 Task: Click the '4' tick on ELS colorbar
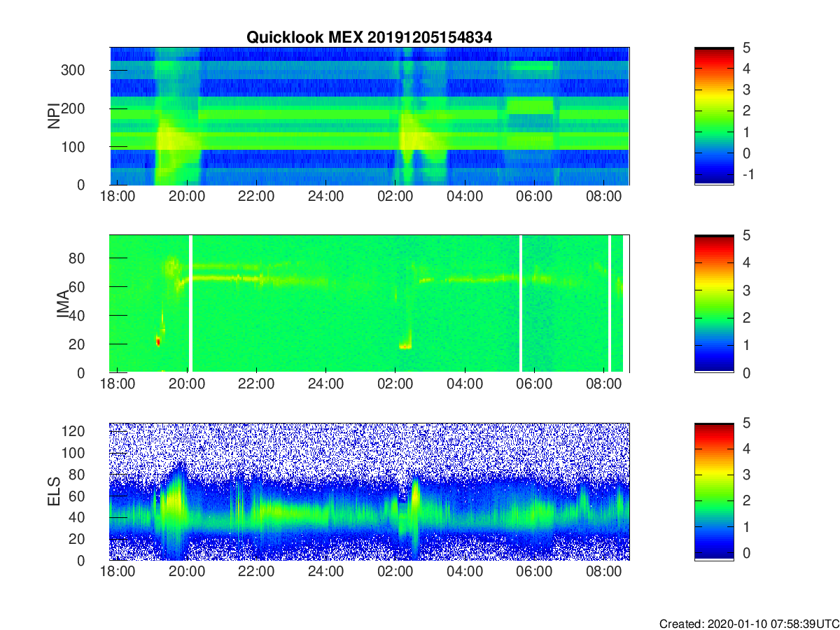(x=745, y=449)
